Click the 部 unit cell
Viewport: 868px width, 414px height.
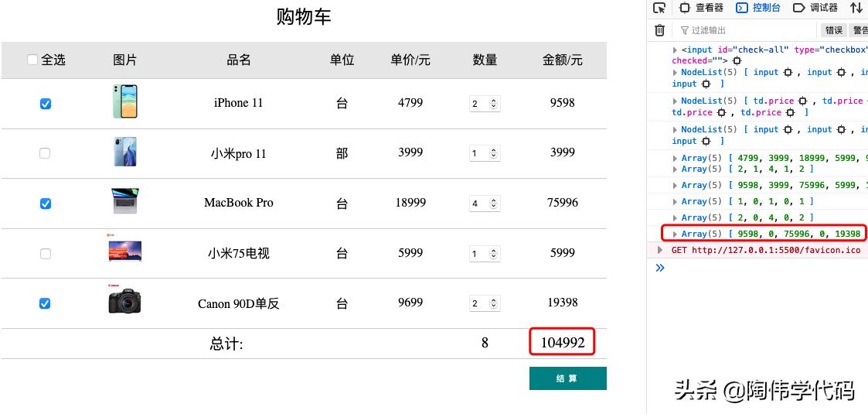[x=342, y=153]
